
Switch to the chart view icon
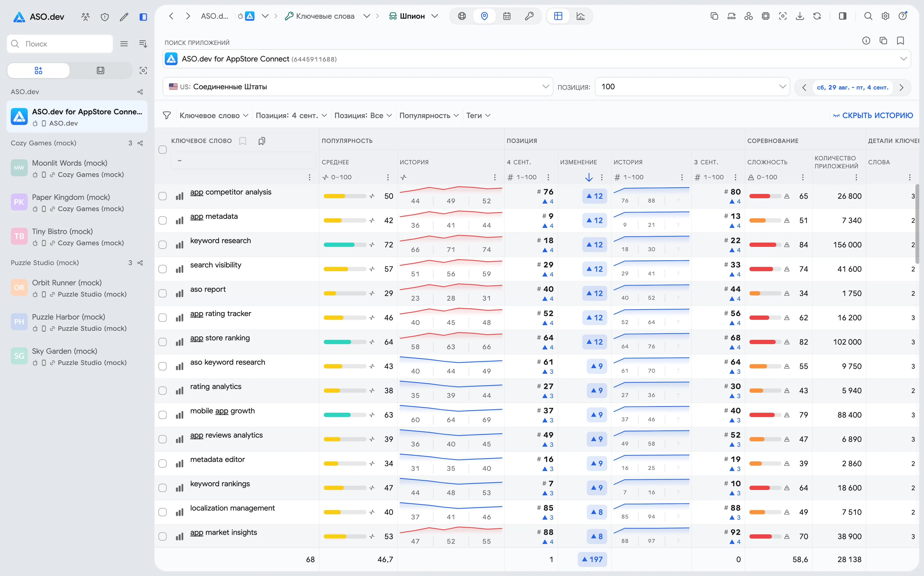[x=580, y=16]
